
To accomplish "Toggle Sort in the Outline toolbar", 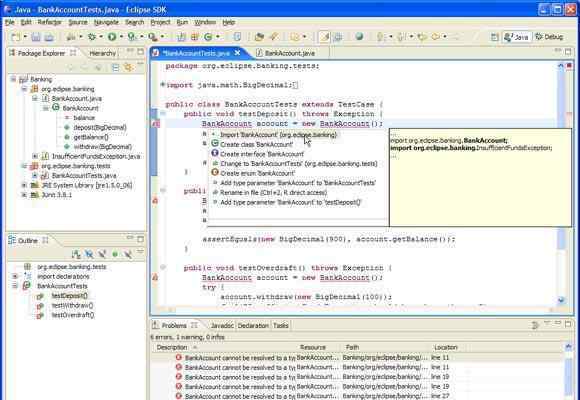I will pyautogui.click(x=76, y=254).
